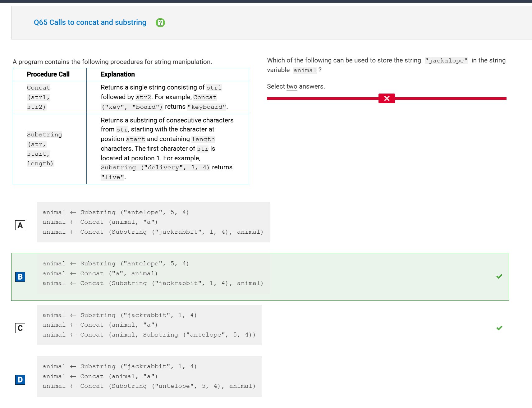Viewport: 532px width, 408px height.
Task: Deselect answer choice D checkbox
Action: pyautogui.click(x=20, y=379)
